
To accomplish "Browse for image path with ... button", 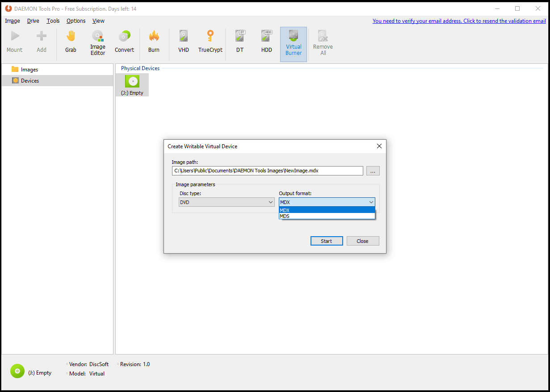I will coord(373,171).
